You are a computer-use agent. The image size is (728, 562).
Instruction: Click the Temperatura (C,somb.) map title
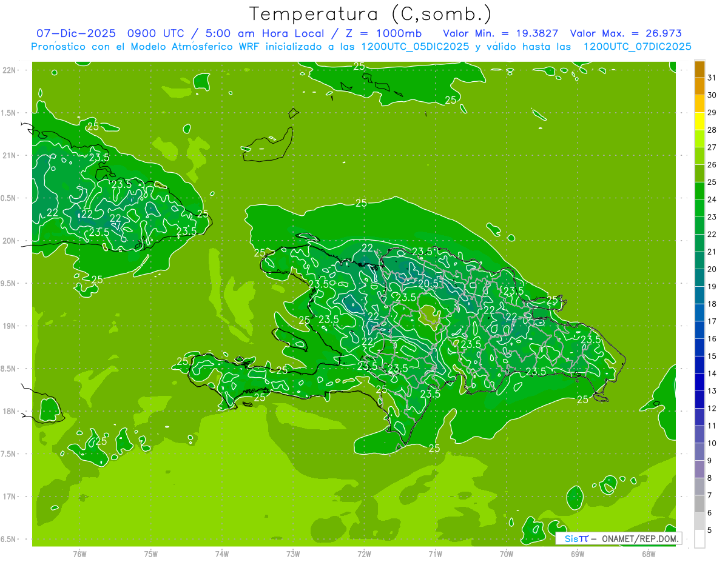[370, 13]
